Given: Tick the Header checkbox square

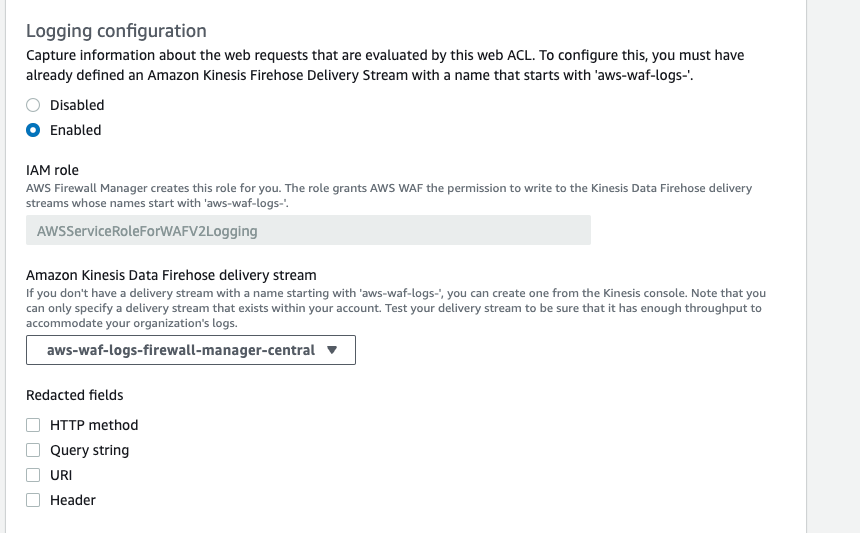Looking at the screenshot, I should (x=33, y=500).
